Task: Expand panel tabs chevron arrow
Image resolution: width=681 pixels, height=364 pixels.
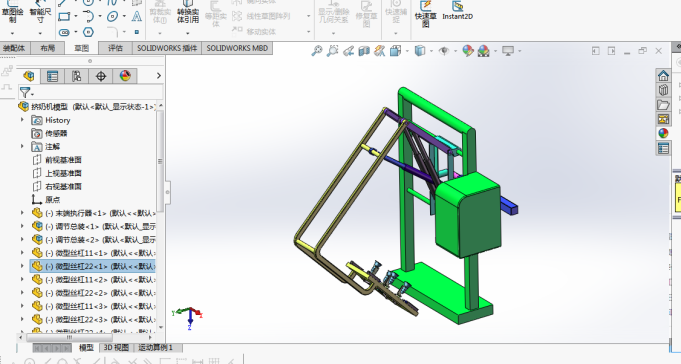Action: tap(159, 76)
